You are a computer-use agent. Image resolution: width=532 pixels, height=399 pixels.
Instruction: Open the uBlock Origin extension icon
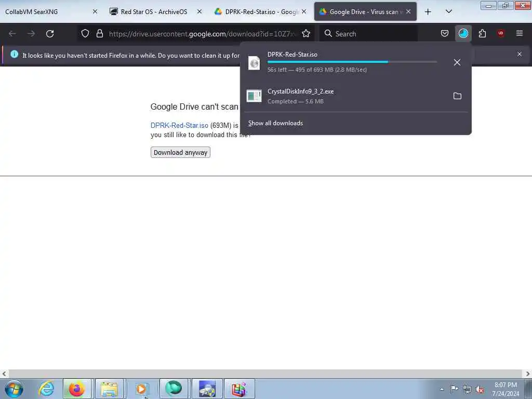pos(501,33)
